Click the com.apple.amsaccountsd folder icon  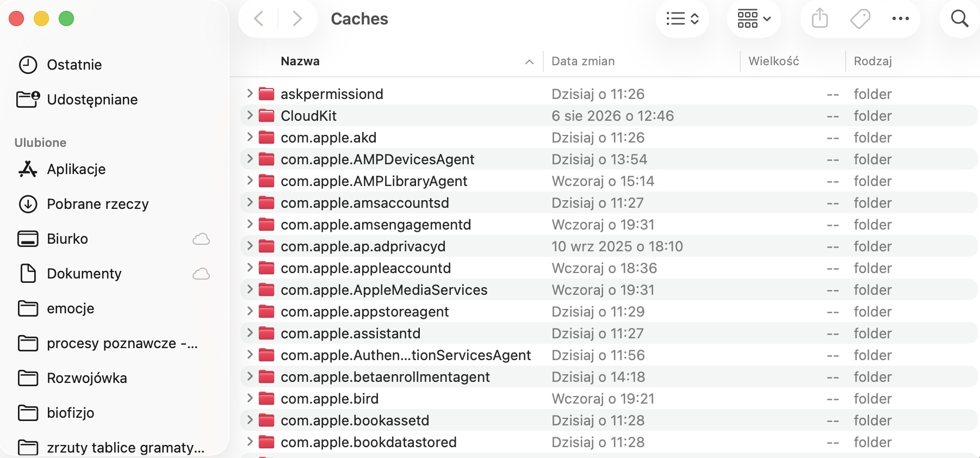(x=266, y=203)
